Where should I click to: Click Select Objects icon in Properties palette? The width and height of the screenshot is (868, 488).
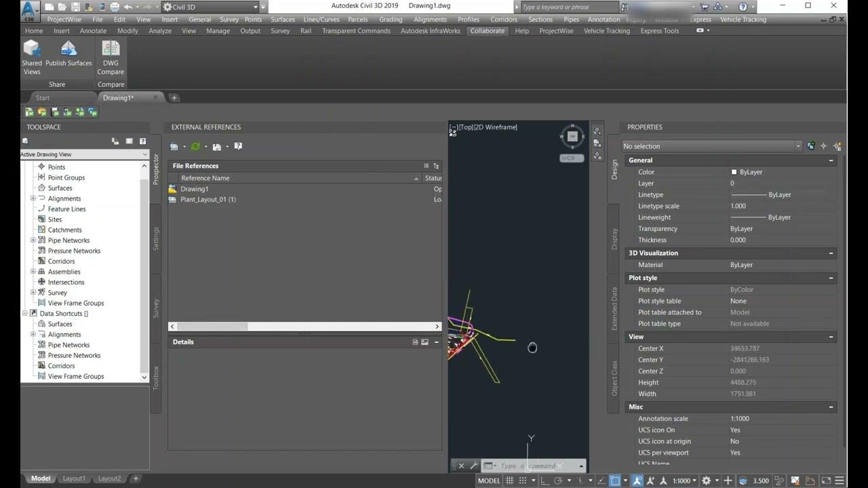click(x=824, y=146)
